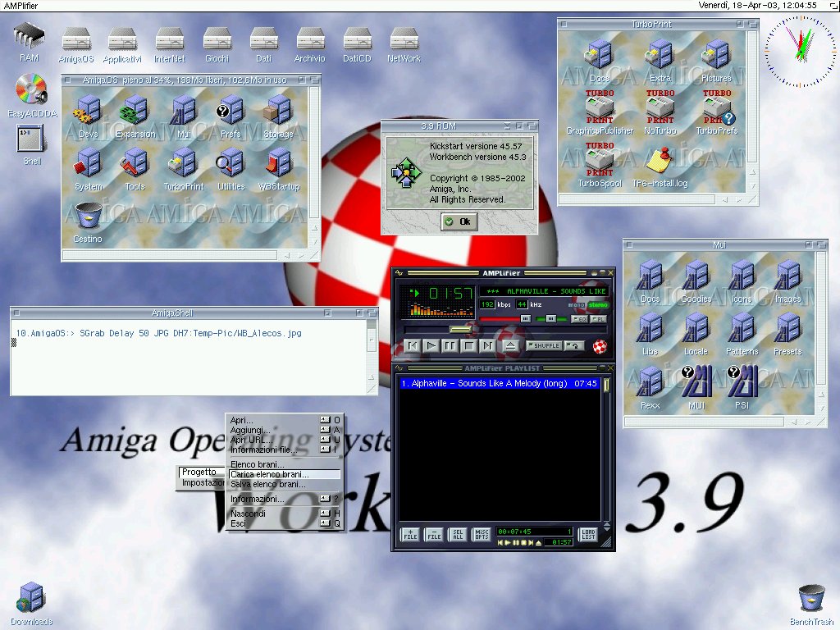Open MISC OPTS in the playlist
Viewport: 840px width, 630px height.
482,535
